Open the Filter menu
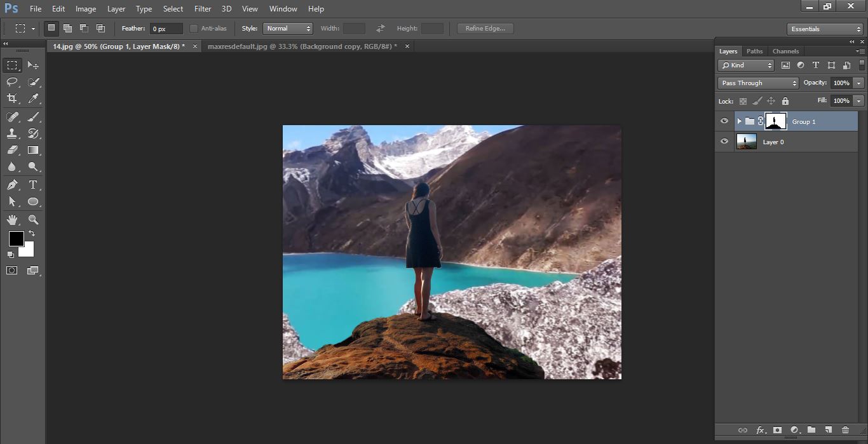Image resolution: width=868 pixels, height=444 pixels. (x=202, y=8)
